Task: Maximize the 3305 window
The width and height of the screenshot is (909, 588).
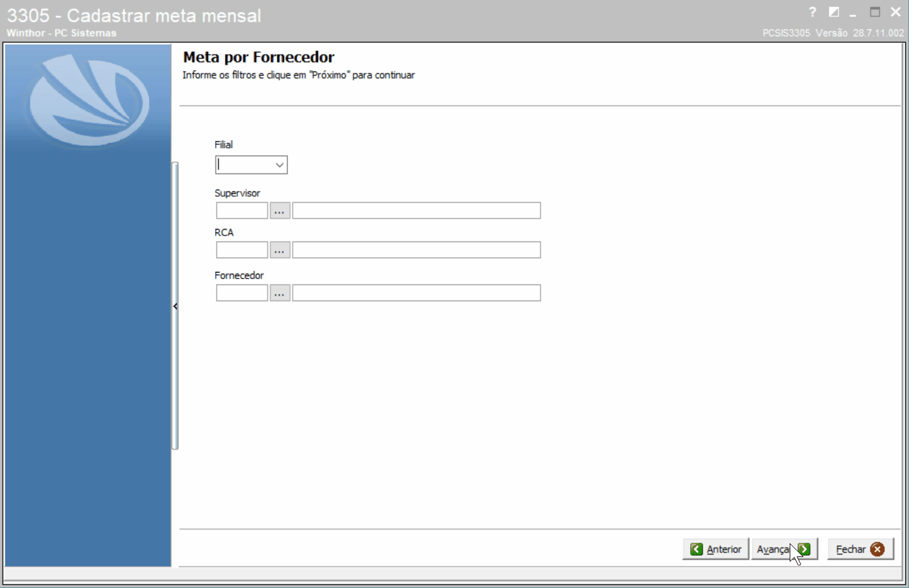Action: point(875,12)
